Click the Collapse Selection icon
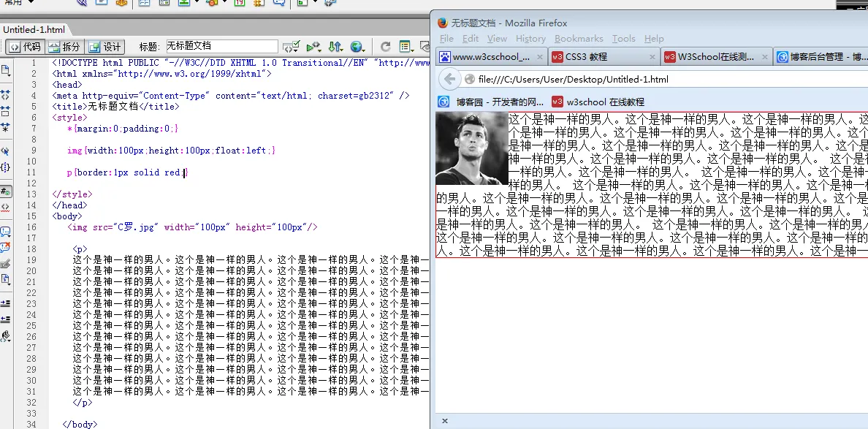 tap(6, 110)
